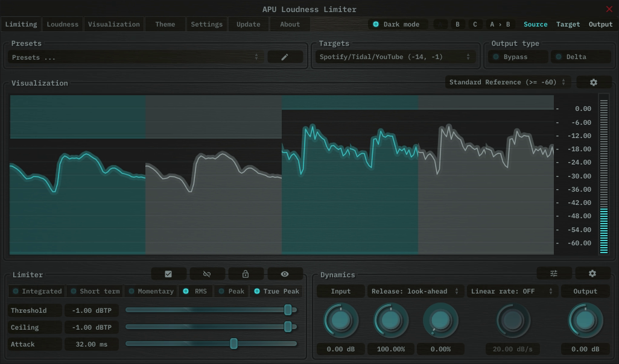Click the Threshold value field
Image resolution: width=619 pixels, height=364 pixels.
click(x=92, y=311)
